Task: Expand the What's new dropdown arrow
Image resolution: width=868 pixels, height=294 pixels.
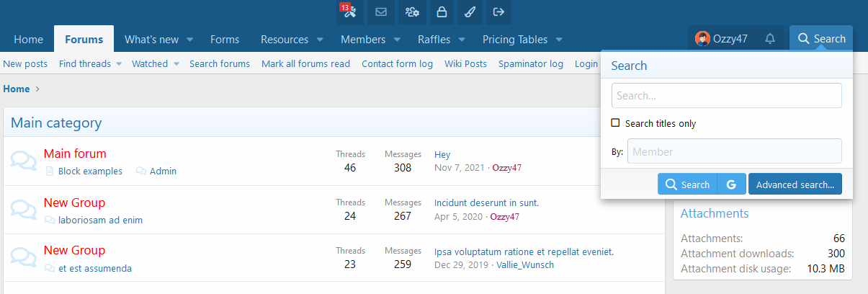Action: coord(190,40)
